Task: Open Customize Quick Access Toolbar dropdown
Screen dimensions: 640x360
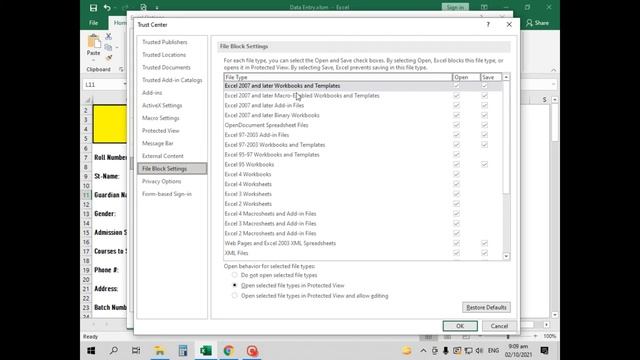Action: pyautogui.click(x=157, y=8)
